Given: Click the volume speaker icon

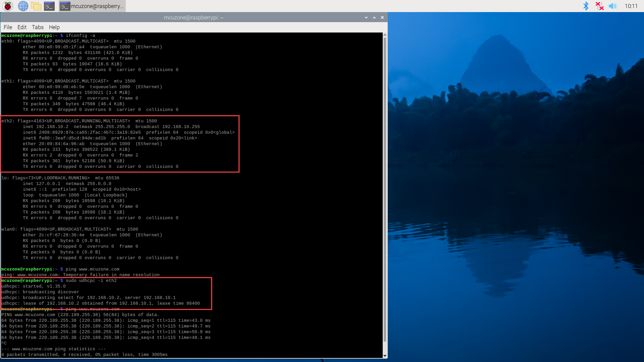Looking at the screenshot, I should pos(612,6).
